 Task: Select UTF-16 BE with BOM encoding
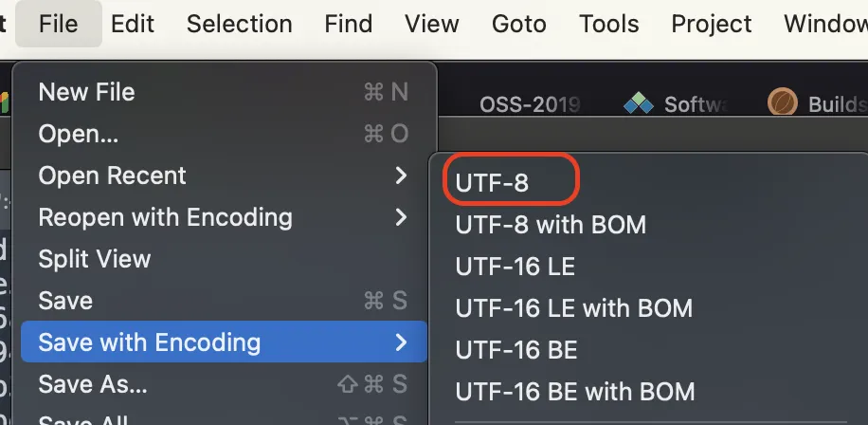(574, 391)
